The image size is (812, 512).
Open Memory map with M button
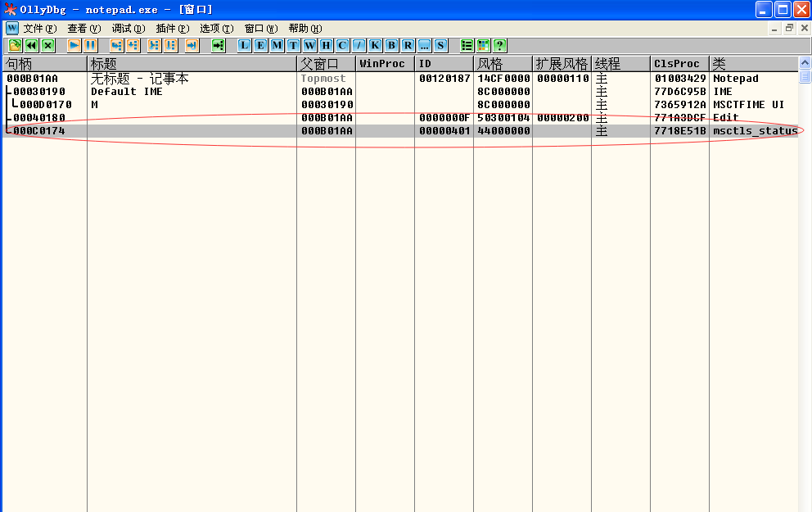[277, 46]
